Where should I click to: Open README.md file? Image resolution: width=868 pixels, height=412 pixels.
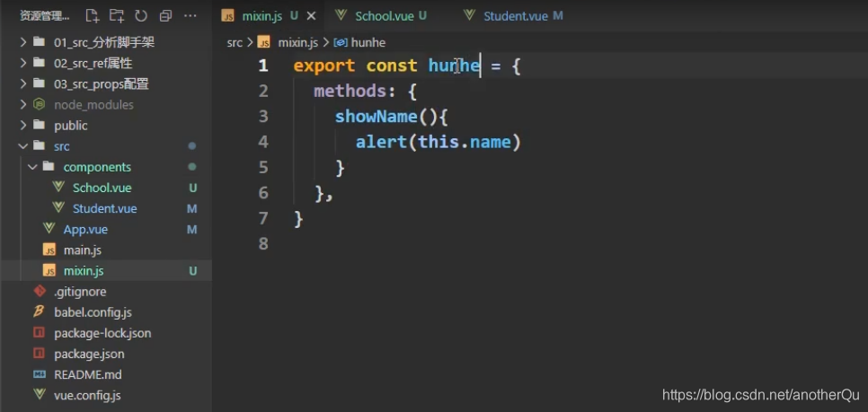(x=87, y=374)
